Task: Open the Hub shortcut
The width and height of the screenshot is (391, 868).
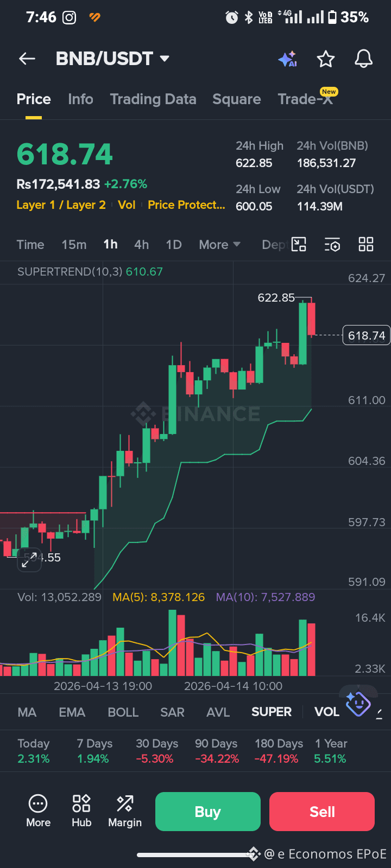Action: [x=81, y=811]
